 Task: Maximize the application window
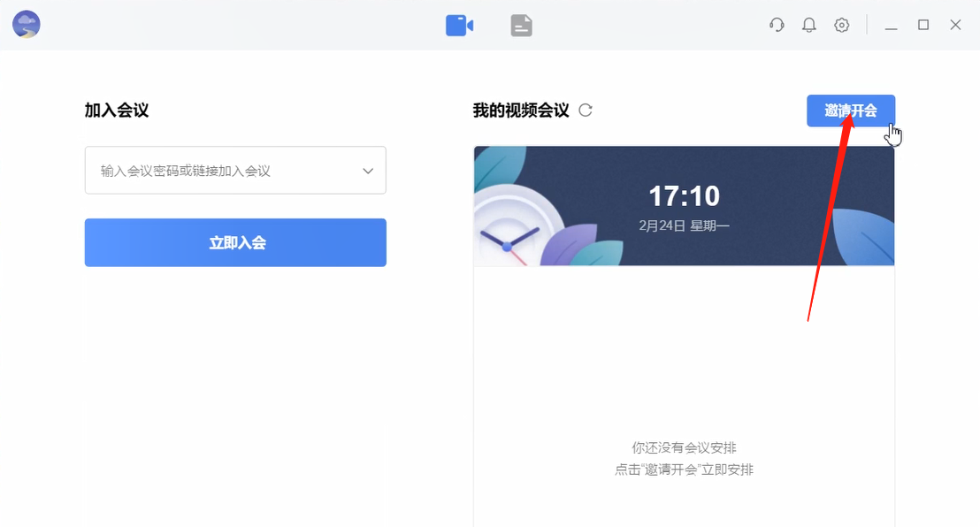pyautogui.click(x=923, y=25)
